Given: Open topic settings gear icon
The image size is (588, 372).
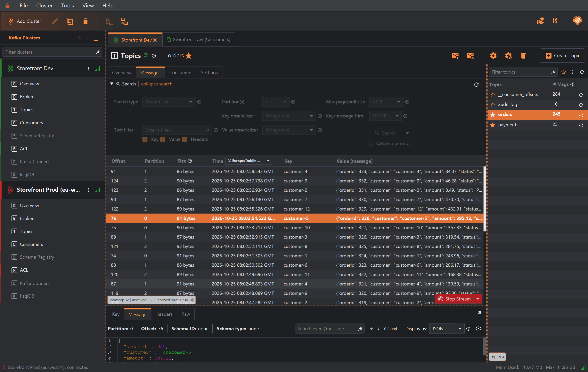Looking at the screenshot, I should pos(493,56).
